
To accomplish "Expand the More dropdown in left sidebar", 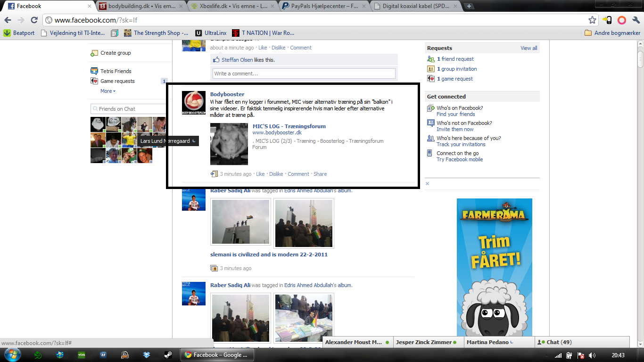I will [x=108, y=91].
